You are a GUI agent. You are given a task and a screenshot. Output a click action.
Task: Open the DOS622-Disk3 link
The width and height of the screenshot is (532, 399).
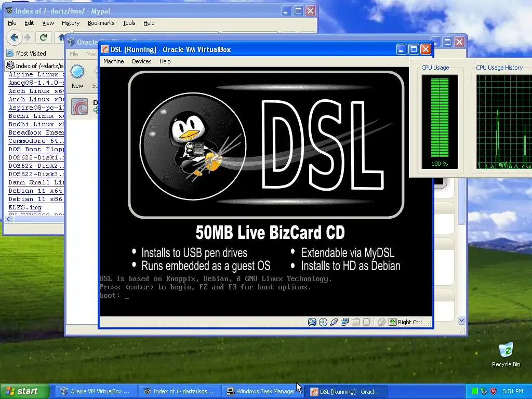[x=36, y=174]
